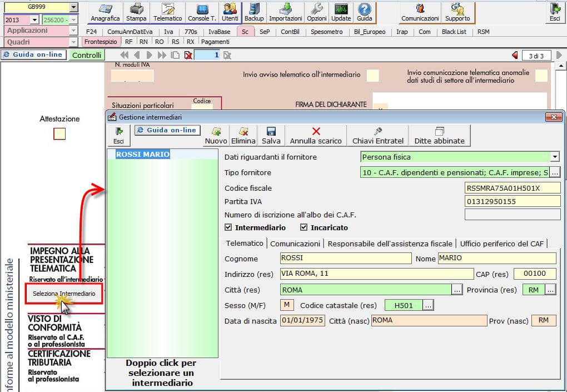Expand the Dati riguardanti il fornitore dropdown

[554, 157]
